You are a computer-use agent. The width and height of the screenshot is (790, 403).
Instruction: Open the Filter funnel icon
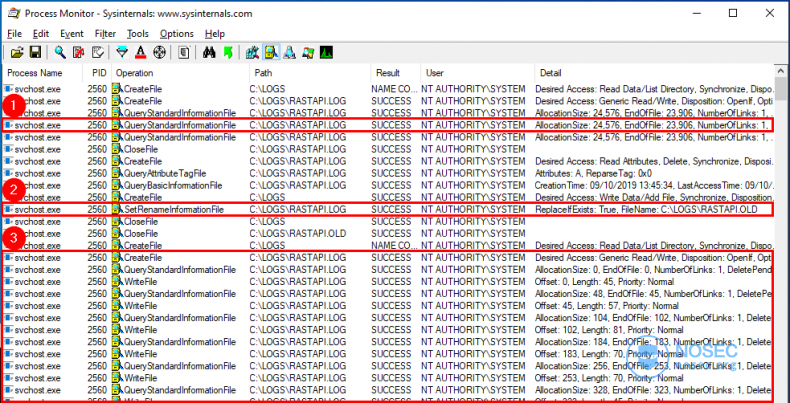(x=122, y=52)
